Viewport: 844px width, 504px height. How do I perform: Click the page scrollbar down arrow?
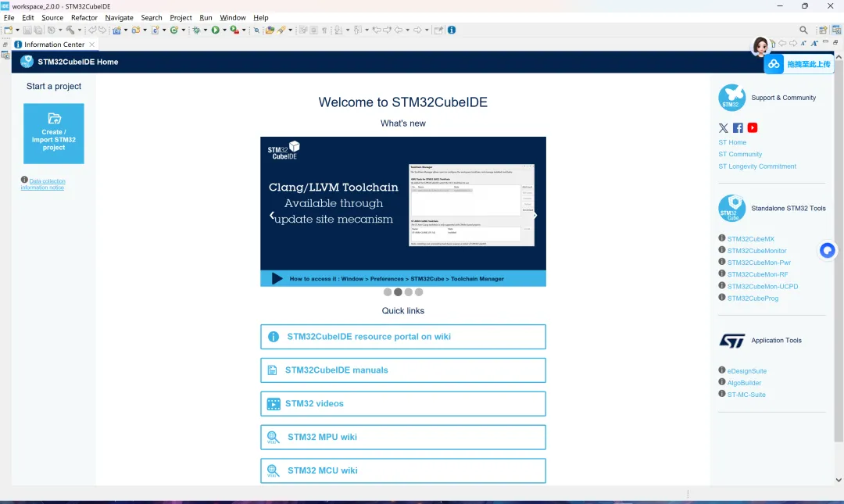pyautogui.click(x=839, y=480)
